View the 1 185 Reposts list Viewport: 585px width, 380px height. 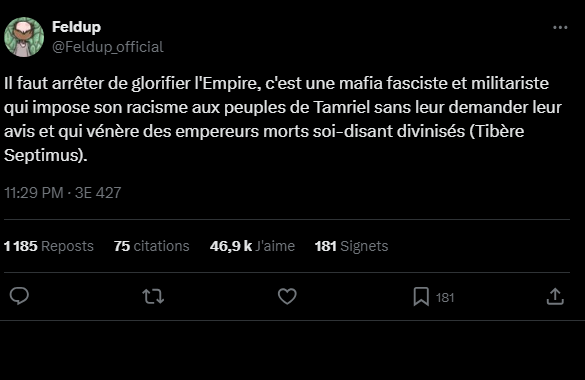tap(49, 246)
